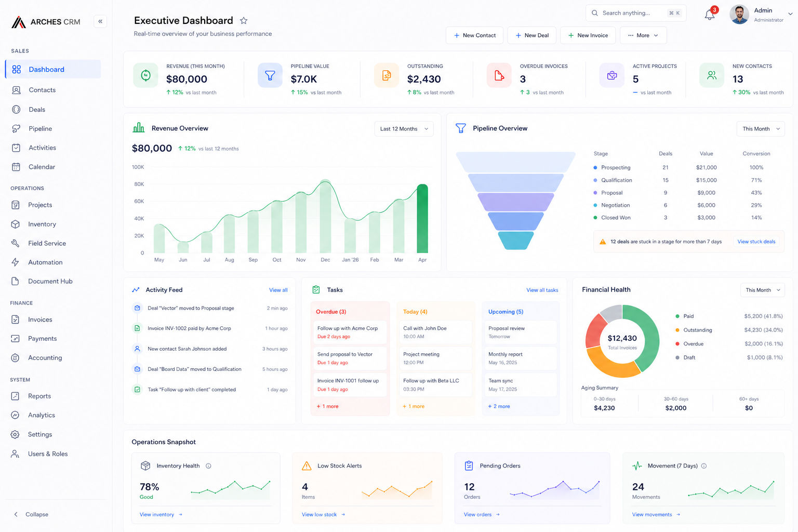The image size is (798, 532).
Task: Click the New Invoice button
Action: pyautogui.click(x=588, y=35)
